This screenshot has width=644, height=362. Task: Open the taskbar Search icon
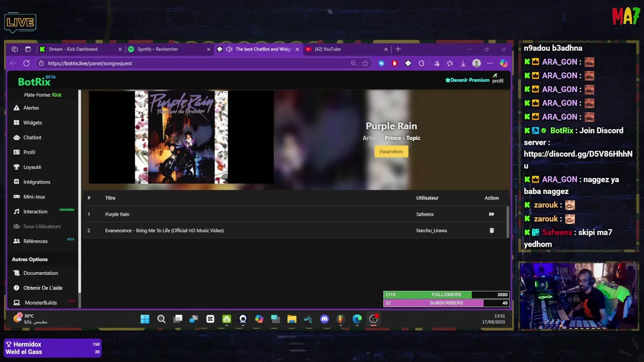click(x=161, y=319)
